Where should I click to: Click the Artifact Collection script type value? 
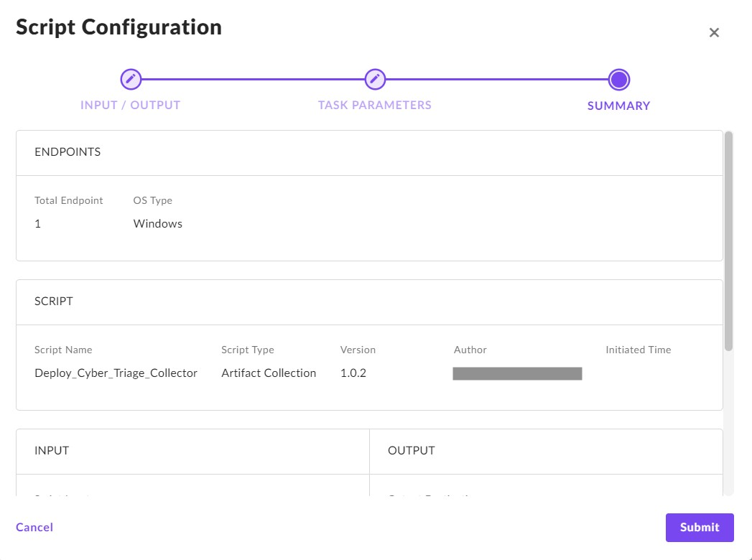point(269,373)
